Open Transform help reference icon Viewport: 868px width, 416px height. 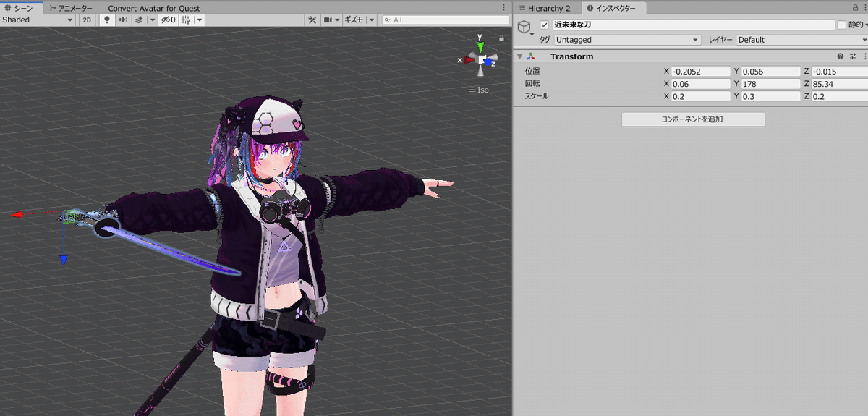[x=841, y=56]
